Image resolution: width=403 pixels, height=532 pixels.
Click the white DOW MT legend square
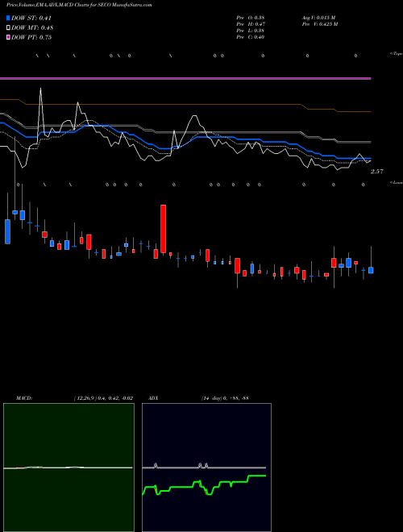pyautogui.click(x=8, y=28)
